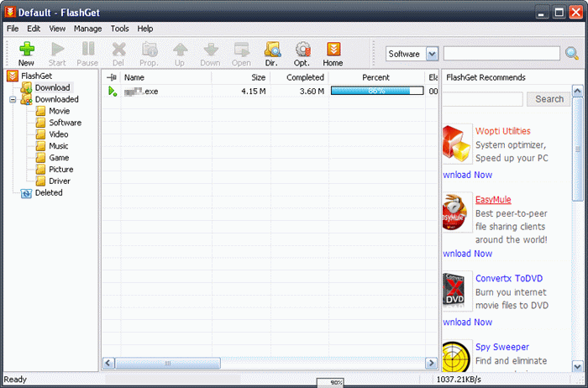Click the Wopti Utilities product icon

tap(457, 143)
